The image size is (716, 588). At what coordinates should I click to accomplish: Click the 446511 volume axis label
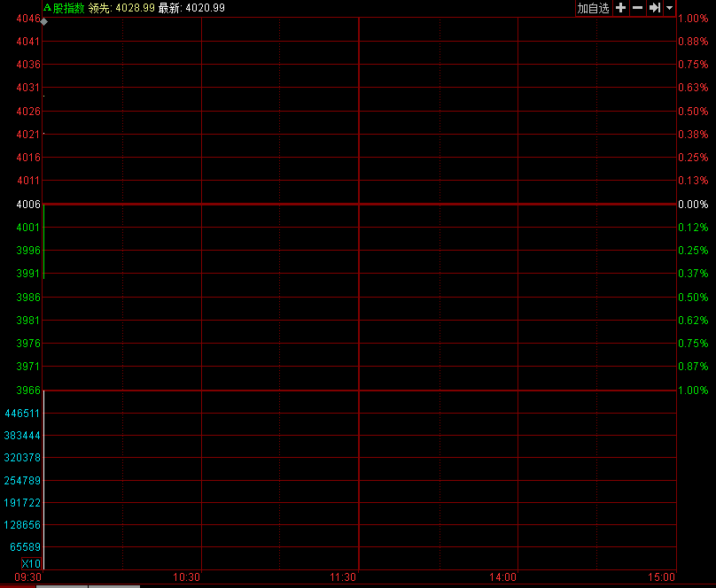tap(22, 414)
